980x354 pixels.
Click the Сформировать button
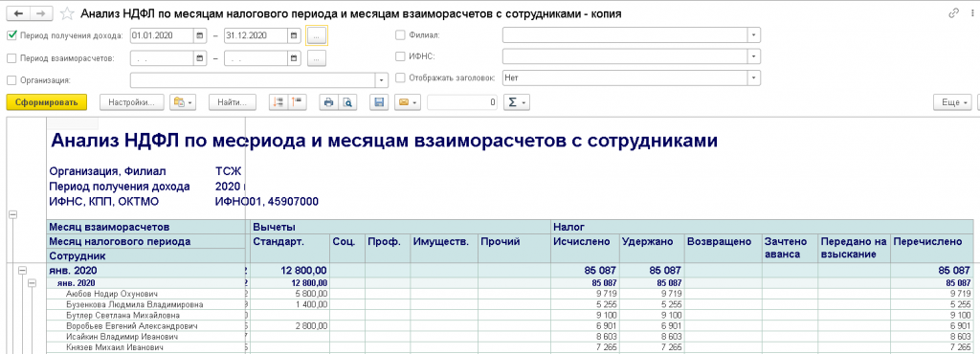[46, 102]
